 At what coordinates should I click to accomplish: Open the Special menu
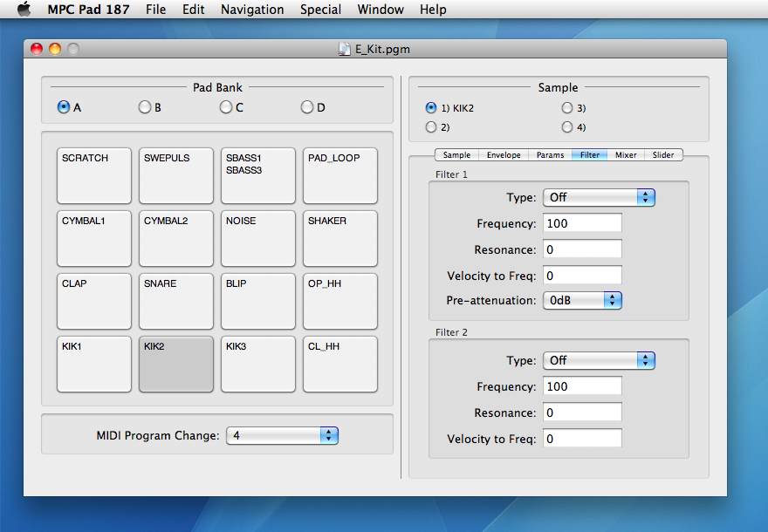point(320,10)
